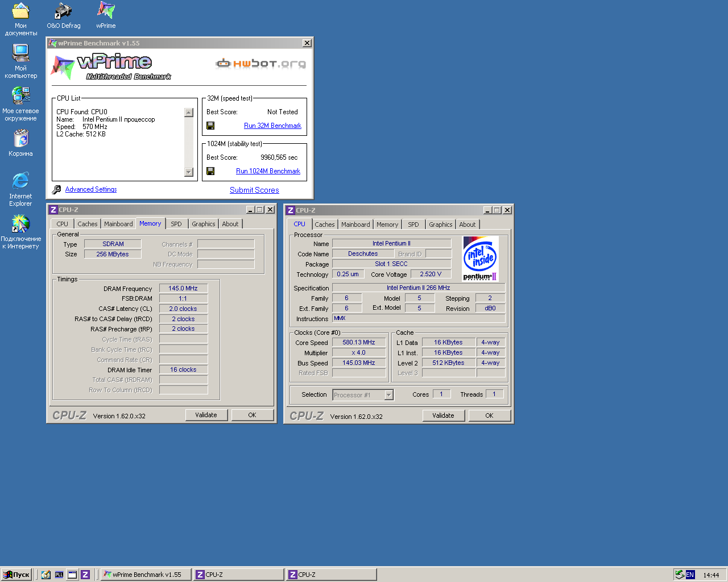Click the Z icon of the CPU tab CPU-Z window
Image resolution: width=728 pixels, height=582 pixels.
pos(291,210)
